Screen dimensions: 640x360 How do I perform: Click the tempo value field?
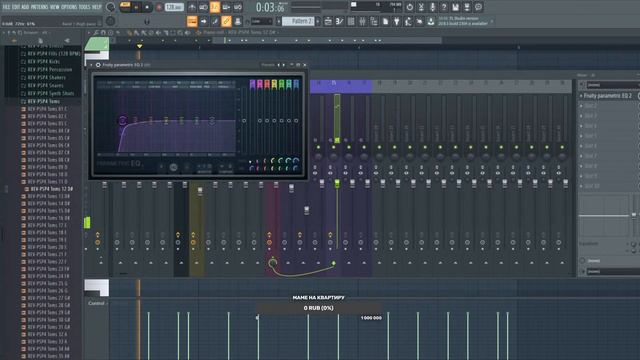click(x=174, y=7)
